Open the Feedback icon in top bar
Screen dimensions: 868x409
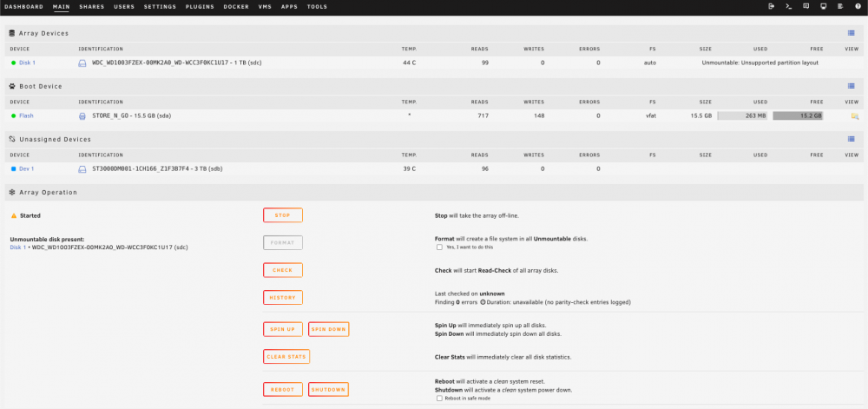click(806, 7)
